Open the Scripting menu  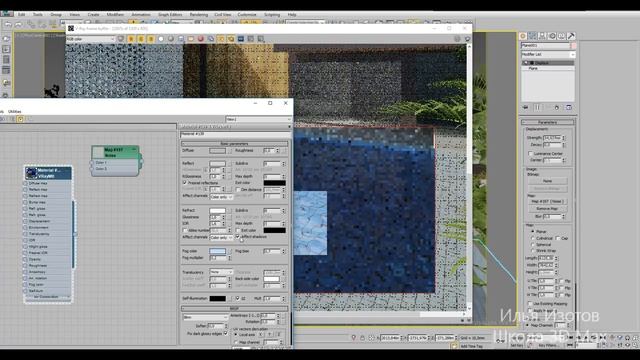[272, 15]
